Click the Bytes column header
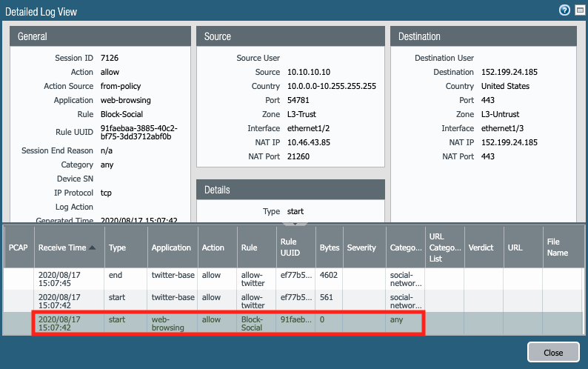 pyautogui.click(x=329, y=248)
